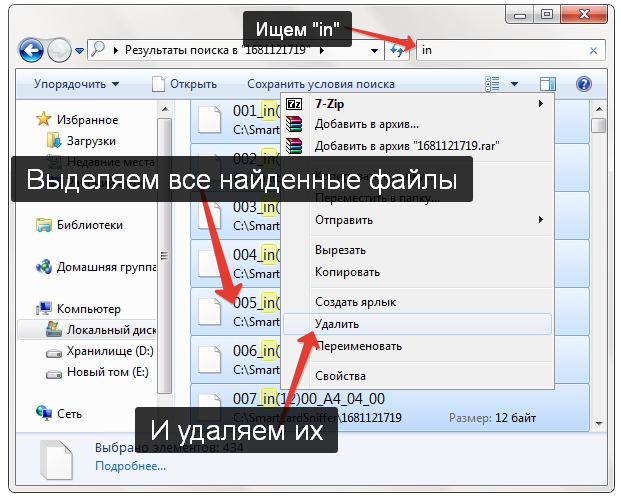Click the results list scrollbar thumb
Viewport: 621px width, 499px height.
coord(599,126)
